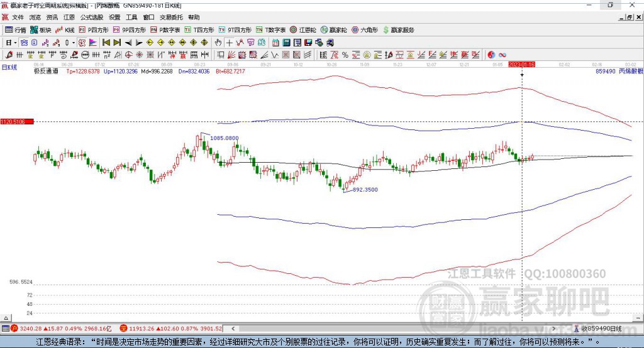Jump to first bar icon
The image size is (644, 348).
pos(106,43)
